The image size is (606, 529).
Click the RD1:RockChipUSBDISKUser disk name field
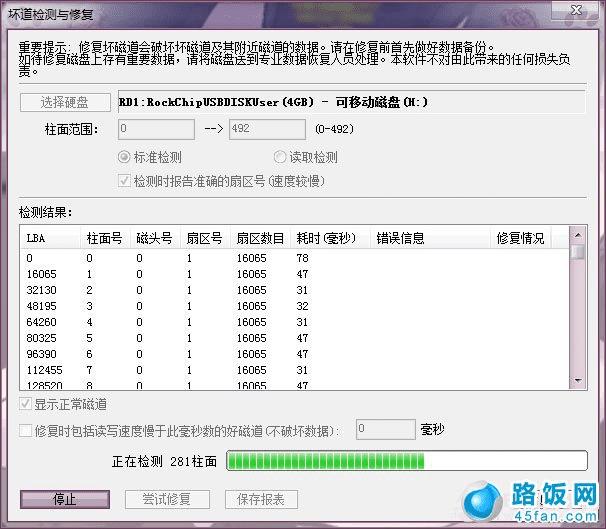pyautogui.click(x=351, y=102)
